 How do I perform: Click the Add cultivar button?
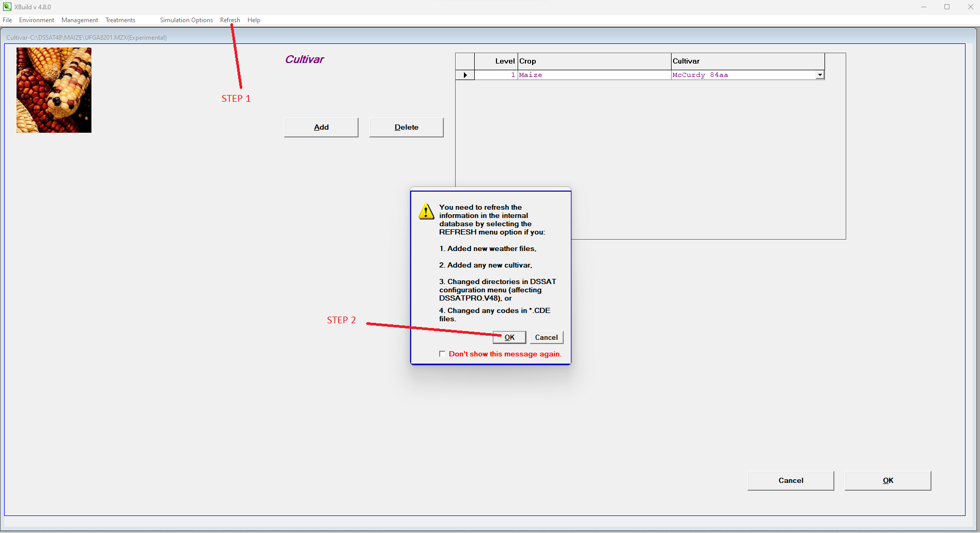pyautogui.click(x=321, y=127)
